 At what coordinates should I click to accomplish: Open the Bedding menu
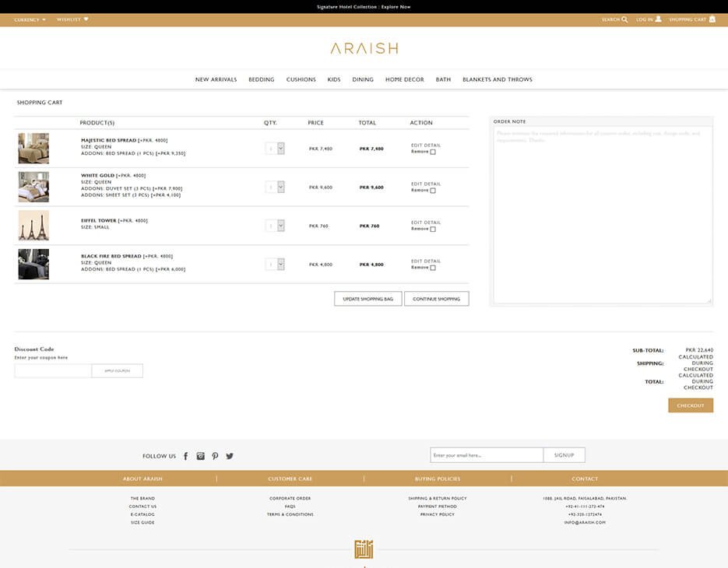pos(262,79)
